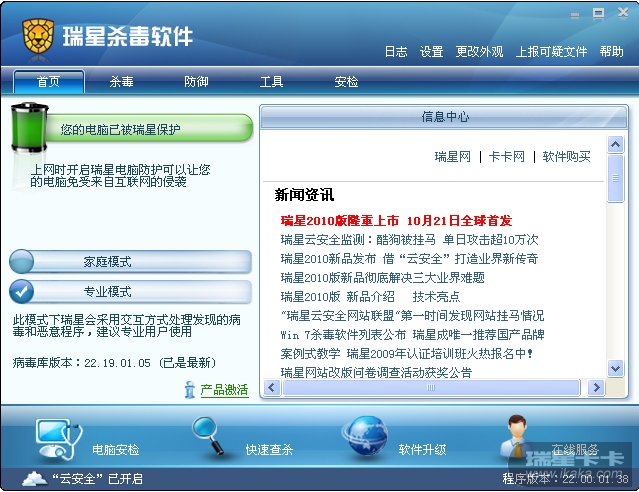Image resolution: width=639 pixels, height=492 pixels.
Task: Open news 案例式教学 瑞星2009年认证培训班
Action: tap(407, 353)
